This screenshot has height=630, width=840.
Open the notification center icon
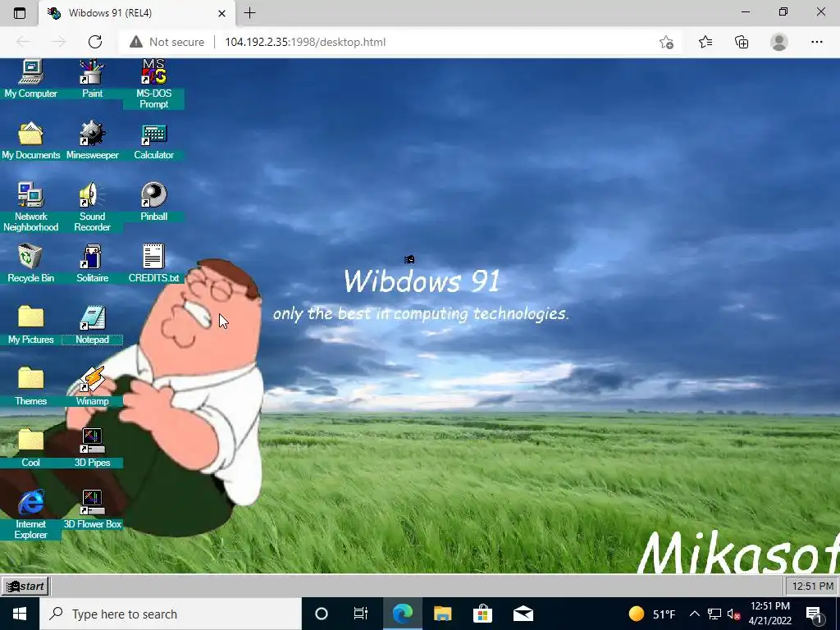tap(814, 614)
